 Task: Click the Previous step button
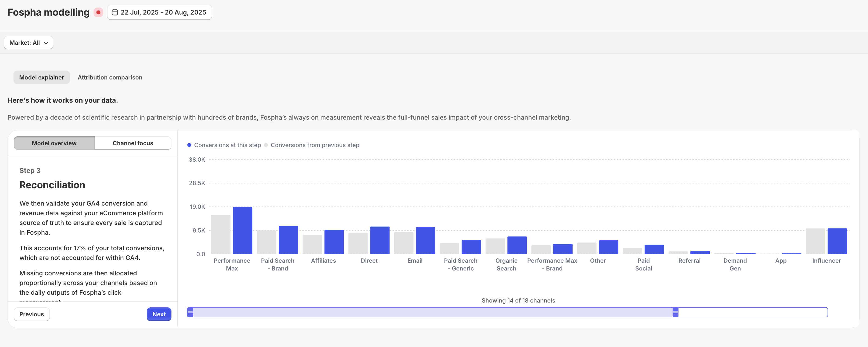point(32,314)
